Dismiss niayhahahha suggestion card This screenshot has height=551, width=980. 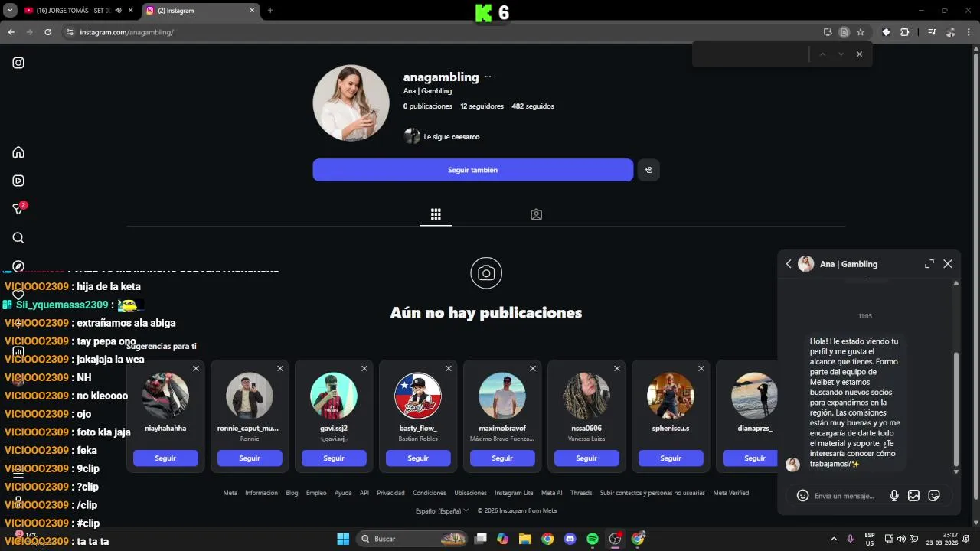[196, 369]
